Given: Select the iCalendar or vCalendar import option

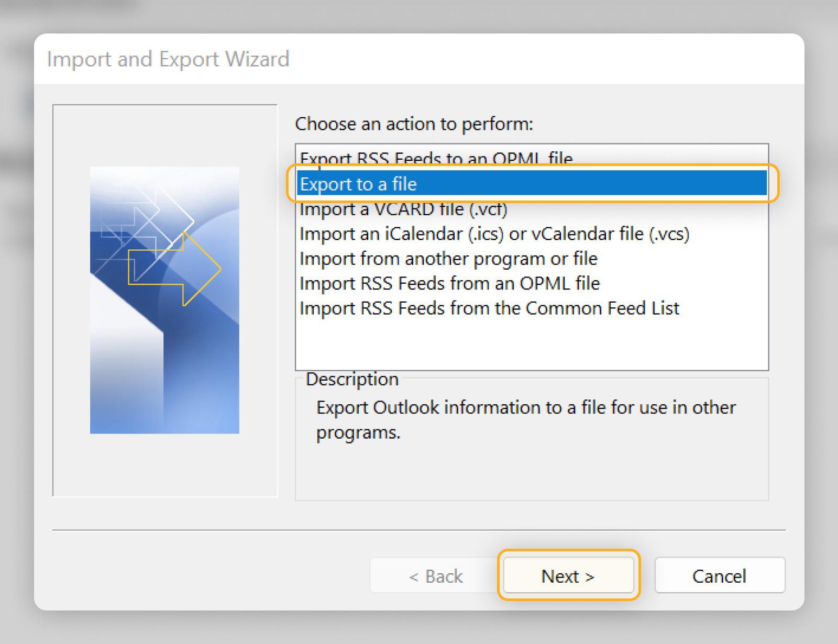Looking at the screenshot, I should click(x=494, y=234).
